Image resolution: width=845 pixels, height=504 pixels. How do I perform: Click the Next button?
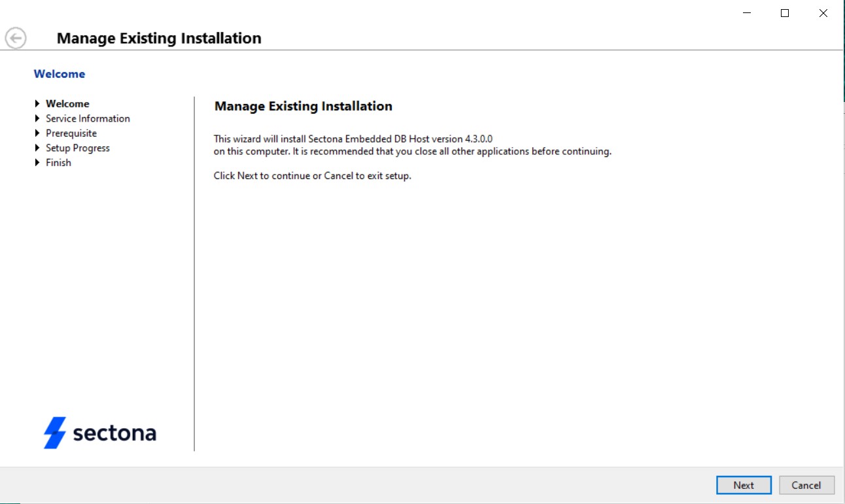pos(744,485)
